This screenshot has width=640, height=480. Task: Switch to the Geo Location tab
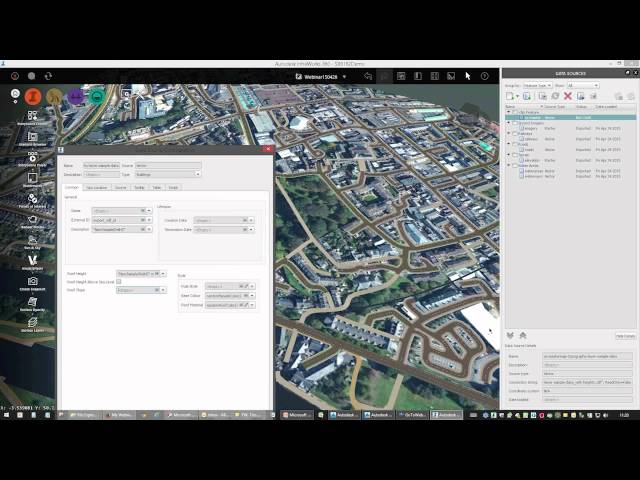click(97, 188)
